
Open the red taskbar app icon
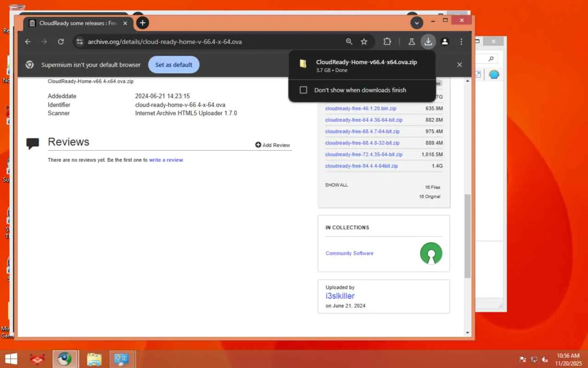pos(37,359)
